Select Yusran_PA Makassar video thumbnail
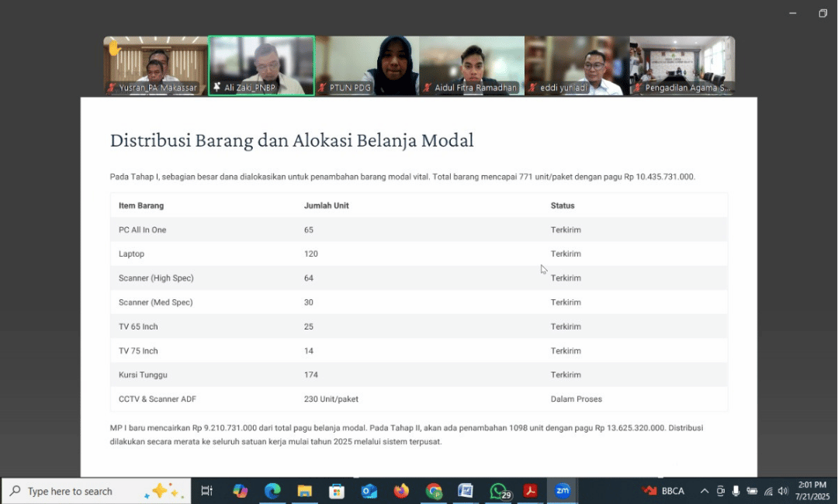The height and width of the screenshot is (504, 838). (x=155, y=66)
